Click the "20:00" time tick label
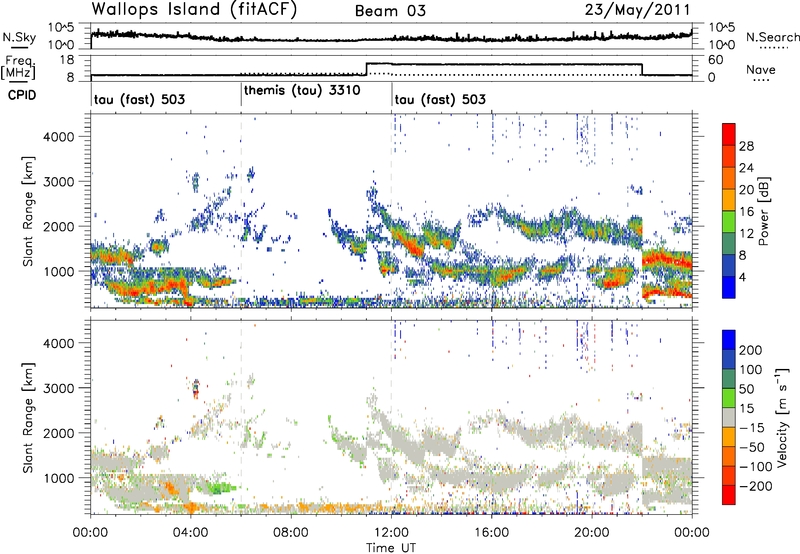 coord(591,533)
